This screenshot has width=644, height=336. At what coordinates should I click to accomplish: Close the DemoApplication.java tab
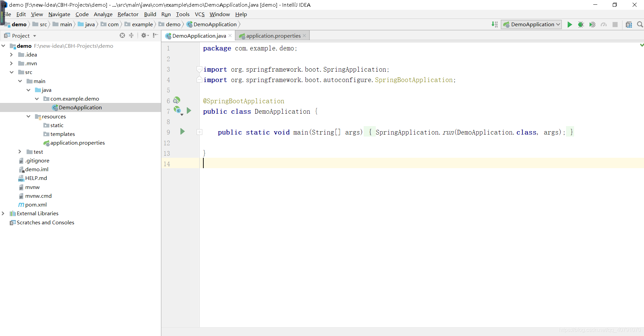pos(230,36)
